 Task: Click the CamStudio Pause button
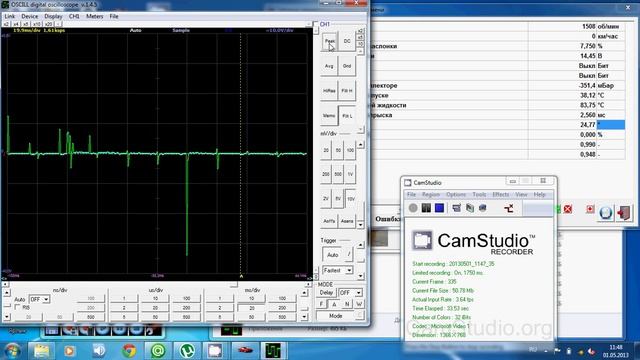pyautogui.click(x=426, y=208)
